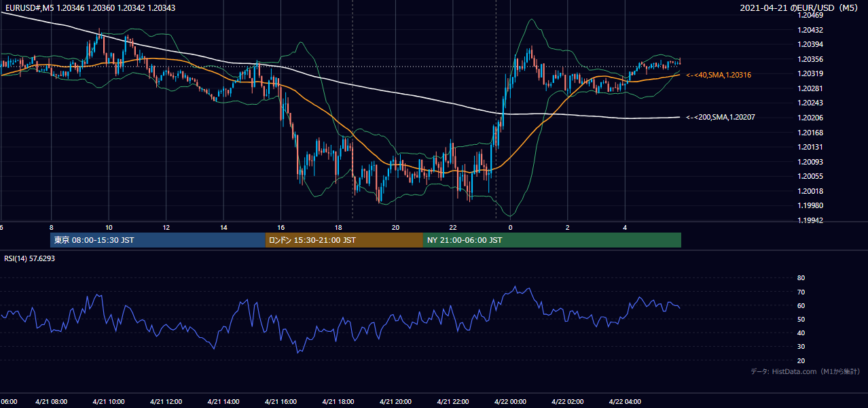
Task: Click the NY 21:00-06:00 JST session bar
Action: [x=552, y=240]
